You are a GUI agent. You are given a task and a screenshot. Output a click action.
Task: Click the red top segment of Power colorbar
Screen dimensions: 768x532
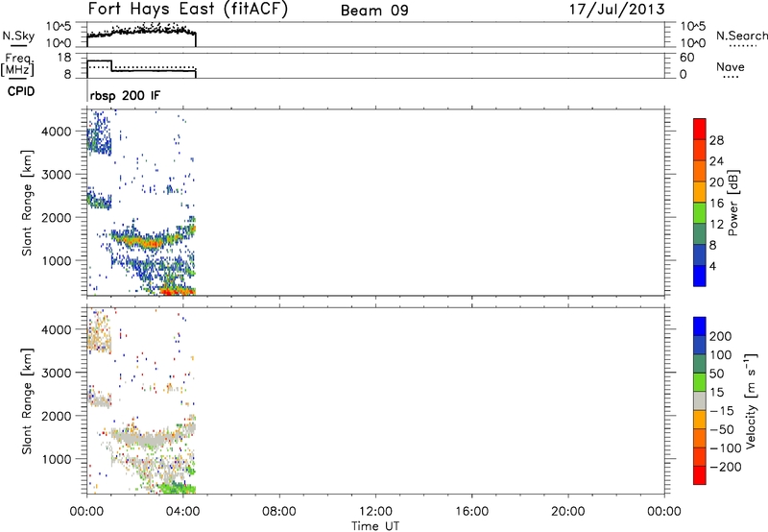(x=700, y=129)
